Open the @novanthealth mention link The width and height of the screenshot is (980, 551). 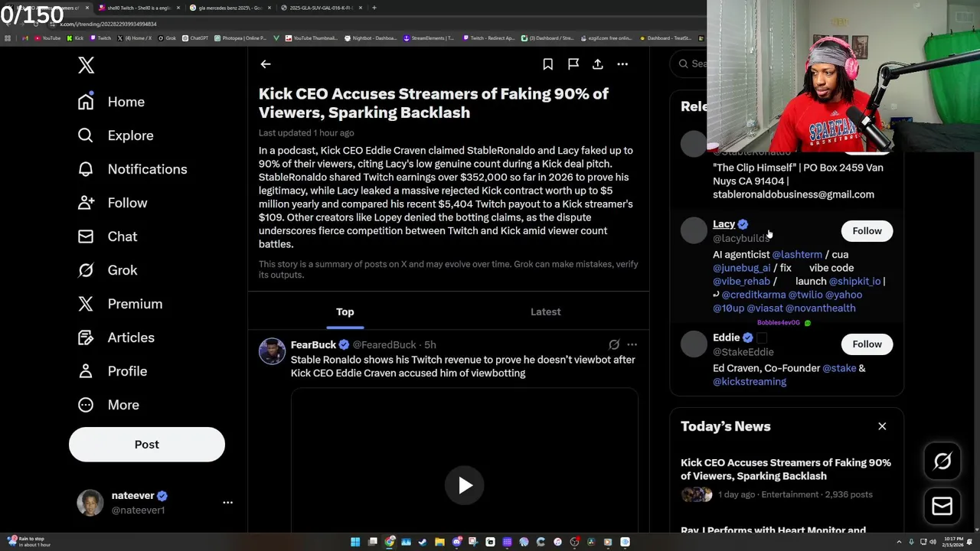(820, 308)
